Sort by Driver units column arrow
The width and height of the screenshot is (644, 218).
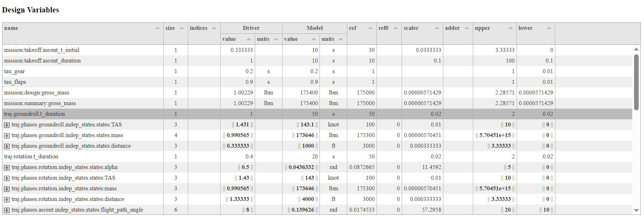(x=276, y=39)
